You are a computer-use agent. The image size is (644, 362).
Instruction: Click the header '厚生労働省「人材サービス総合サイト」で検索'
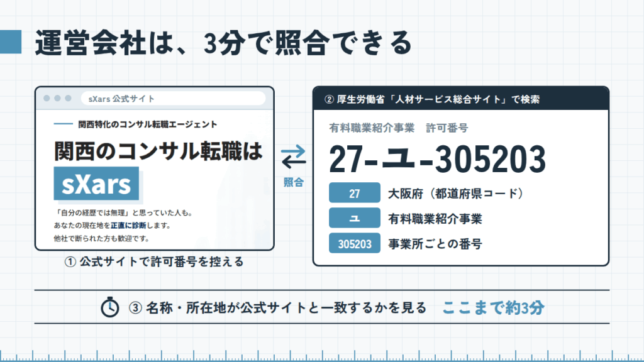pos(432,99)
